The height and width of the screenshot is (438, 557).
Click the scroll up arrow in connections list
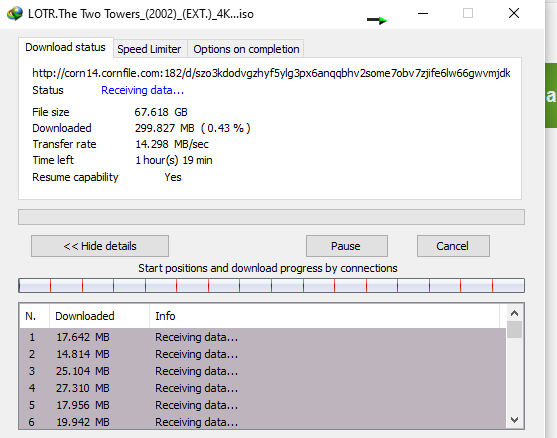click(x=514, y=313)
